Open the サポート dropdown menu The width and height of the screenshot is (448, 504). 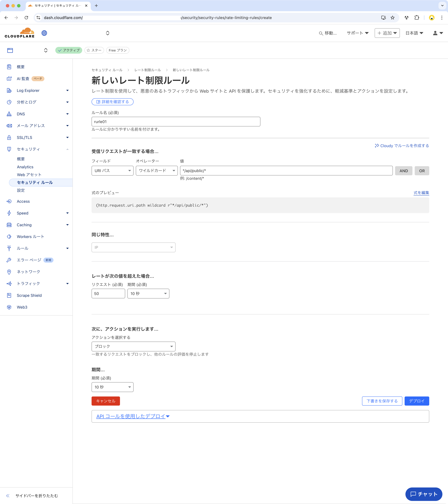pos(358,33)
